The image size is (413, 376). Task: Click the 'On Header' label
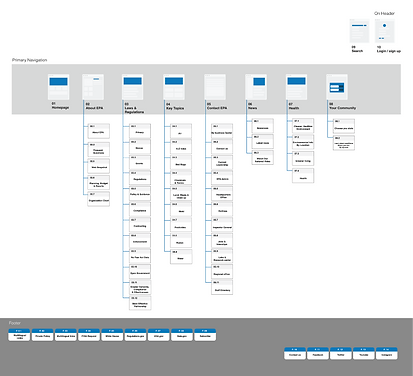(x=384, y=13)
